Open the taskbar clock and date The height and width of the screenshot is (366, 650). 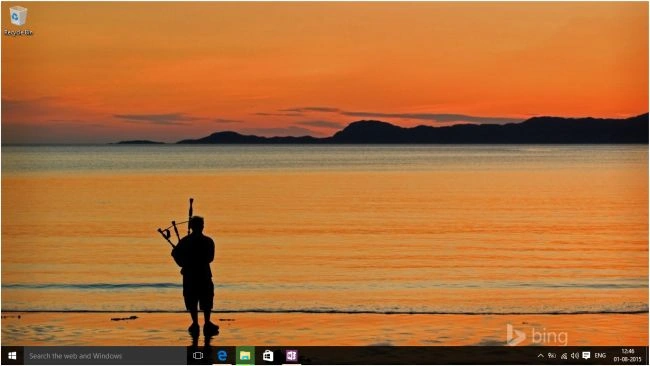[x=628, y=356]
